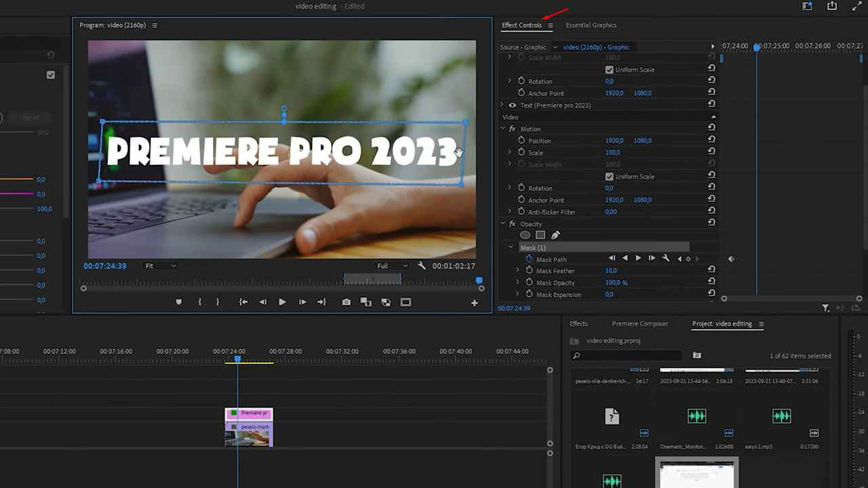Click find bin icon in Project panel
This screenshot has height=488, width=868.
pyautogui.click(x=696, y=355)
